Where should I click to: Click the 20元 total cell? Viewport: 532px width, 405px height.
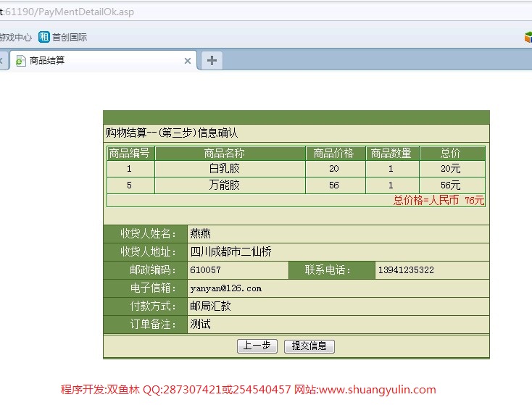pos(451,169)
